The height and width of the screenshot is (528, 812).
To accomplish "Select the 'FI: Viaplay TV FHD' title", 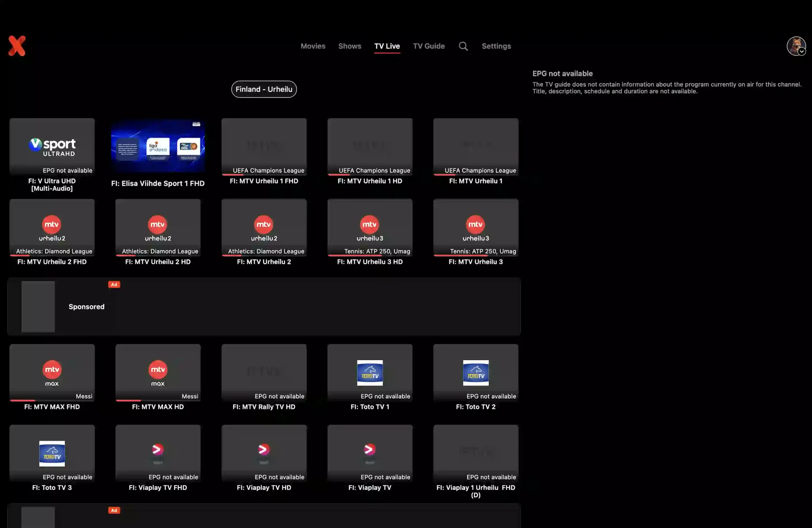I will click(x=158, y=488).
